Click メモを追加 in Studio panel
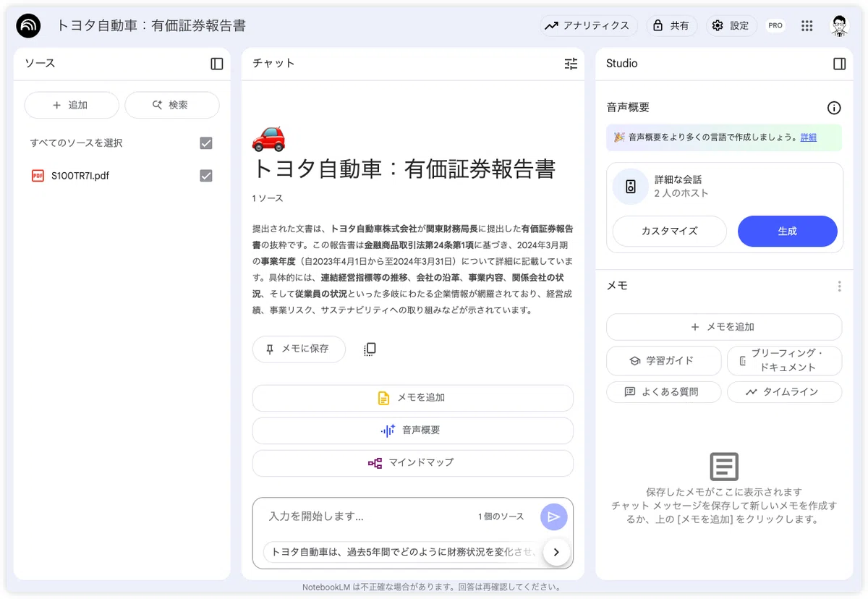This screenshot has width=868, height=599. pyautogui.click(x=724, y=327)
